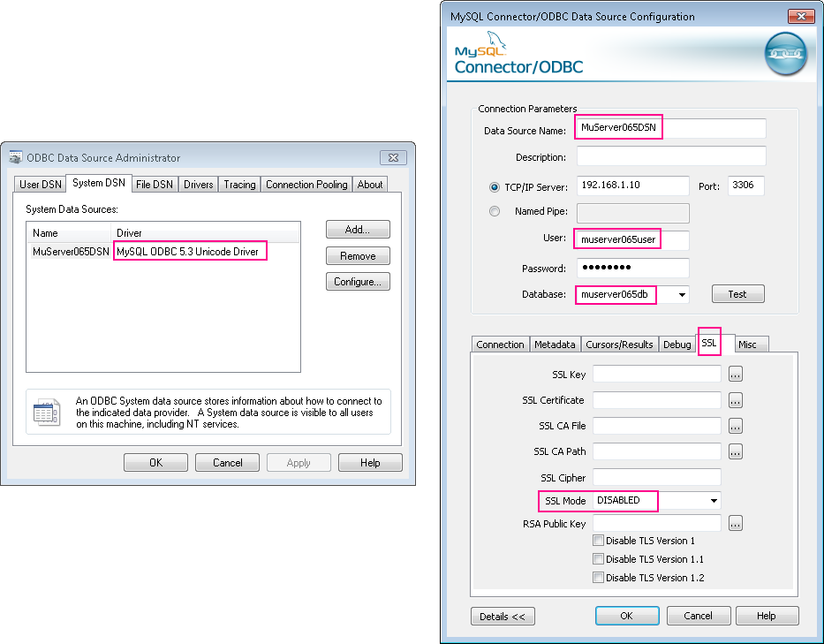Browse for RSA Public Key file
824x644 pixels.
(735, 524)
